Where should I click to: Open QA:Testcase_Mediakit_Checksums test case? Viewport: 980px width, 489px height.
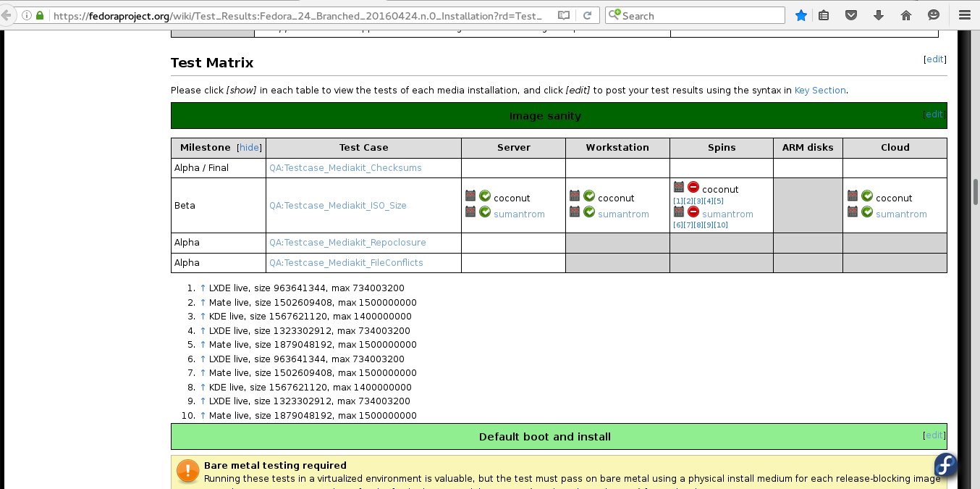345,168
